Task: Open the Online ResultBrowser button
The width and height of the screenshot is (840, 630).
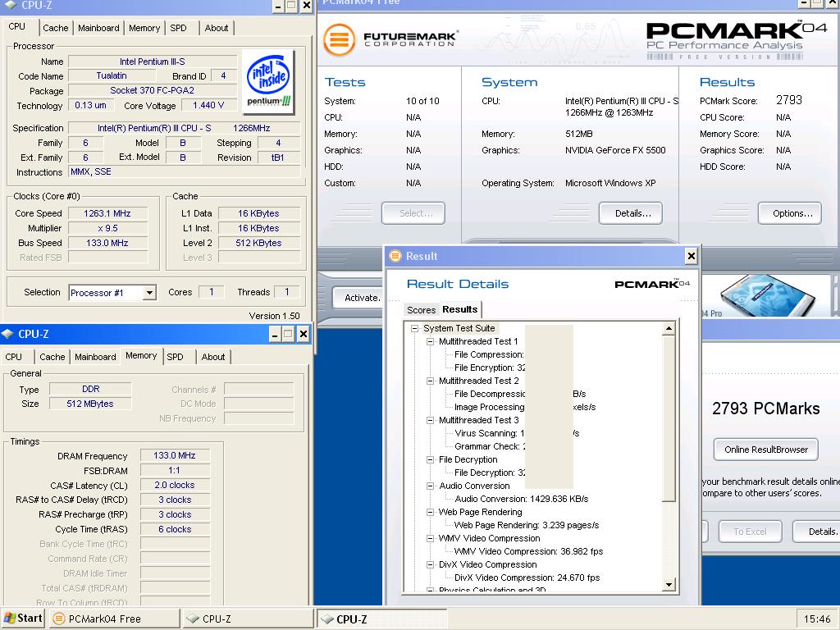Action: (766, 450)
